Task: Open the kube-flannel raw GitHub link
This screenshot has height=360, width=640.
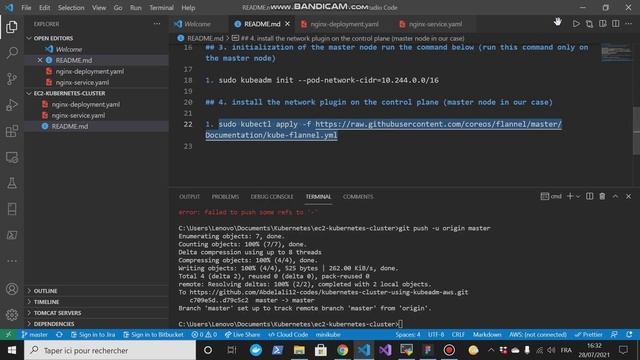Action: [438, 124]
